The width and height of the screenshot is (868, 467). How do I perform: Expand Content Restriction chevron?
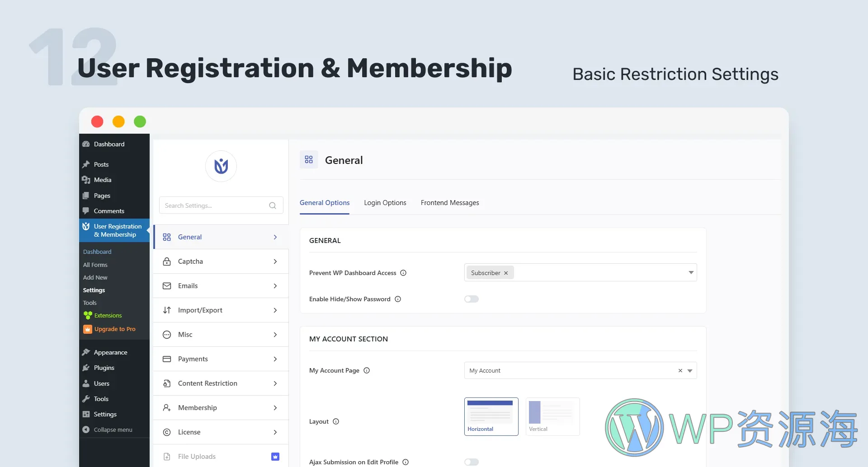[275, 383]
